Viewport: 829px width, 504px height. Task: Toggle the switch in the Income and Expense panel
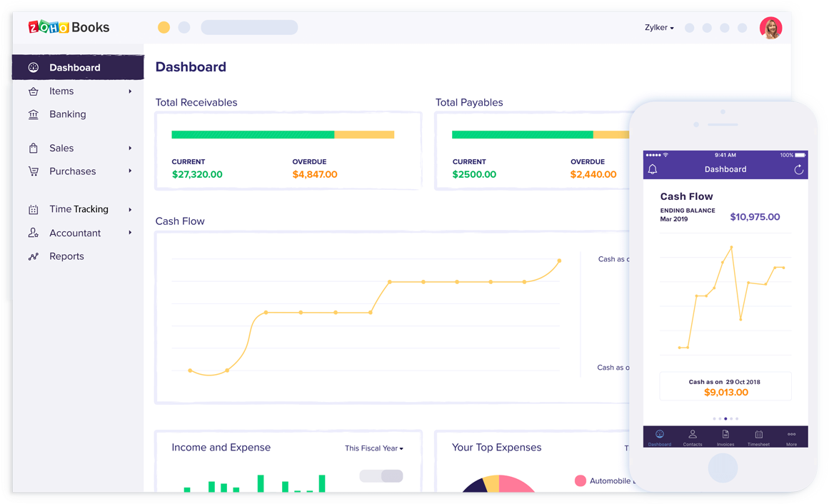click(x=381, y=475)
